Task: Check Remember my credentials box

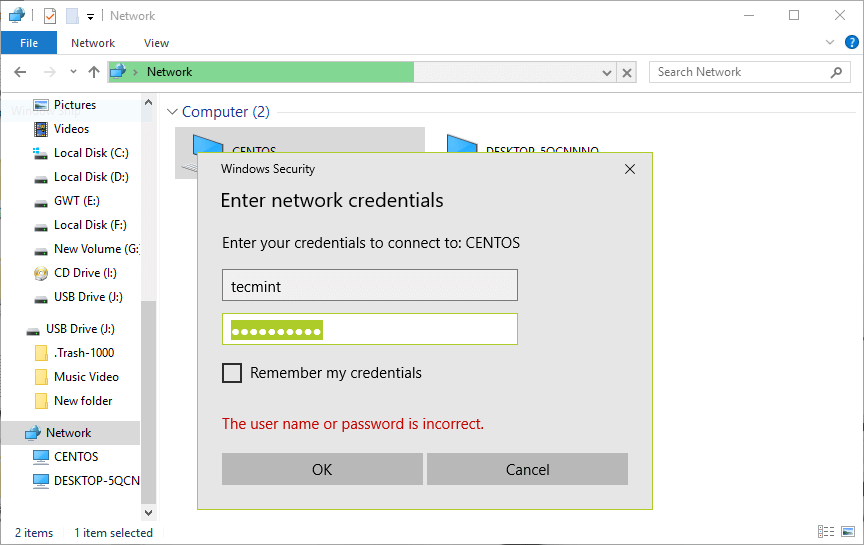Action: 232,373
